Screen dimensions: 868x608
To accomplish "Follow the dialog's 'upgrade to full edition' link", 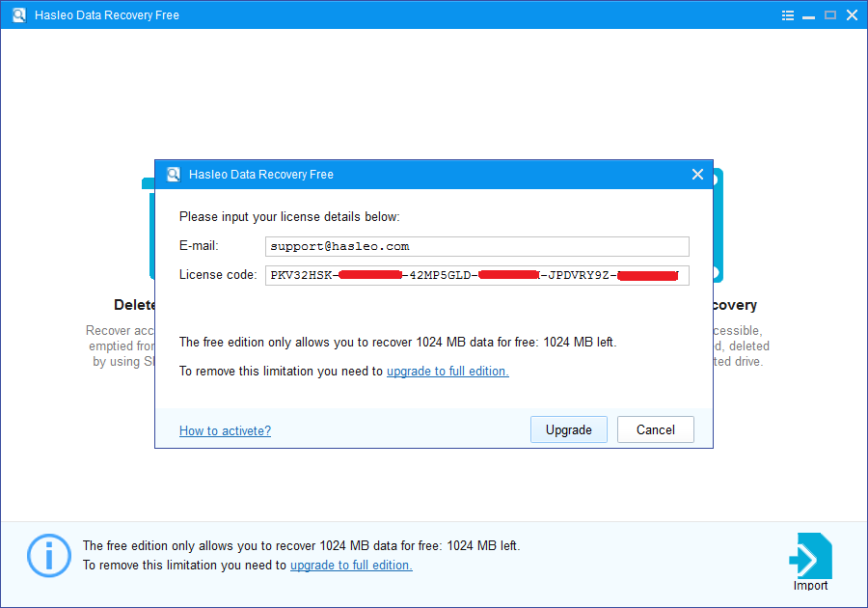I will click(x=448, y=372).
